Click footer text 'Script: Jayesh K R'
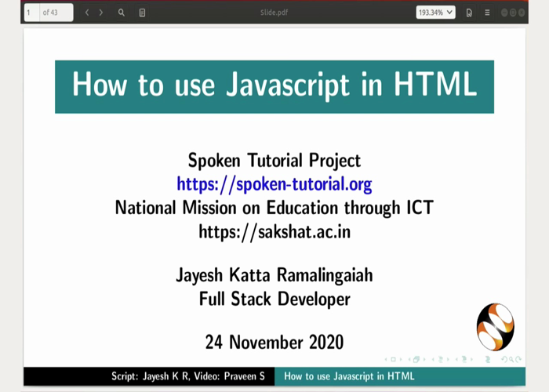Viewport: 549px width, 392px height. point(150,377)
